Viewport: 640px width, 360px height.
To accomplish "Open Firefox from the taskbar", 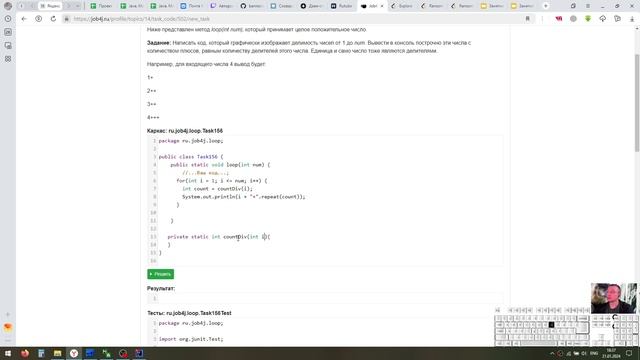I will 24,353.
